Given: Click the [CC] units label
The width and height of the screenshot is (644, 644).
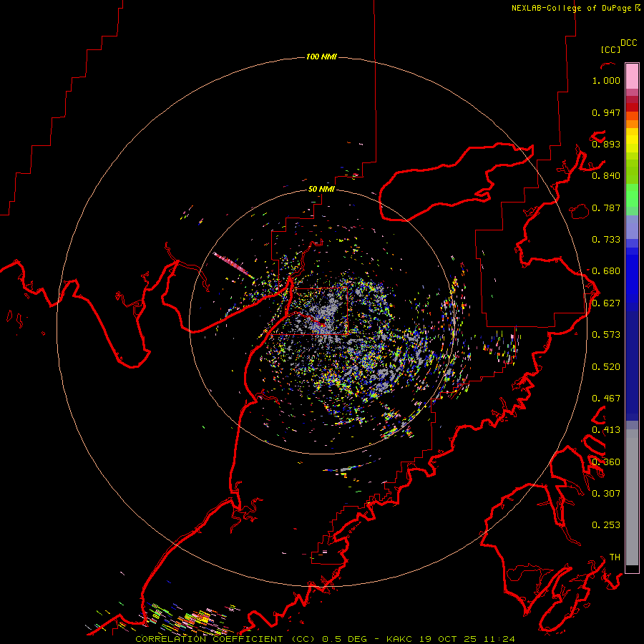Looking at the screenshot, I should (610, 49).
